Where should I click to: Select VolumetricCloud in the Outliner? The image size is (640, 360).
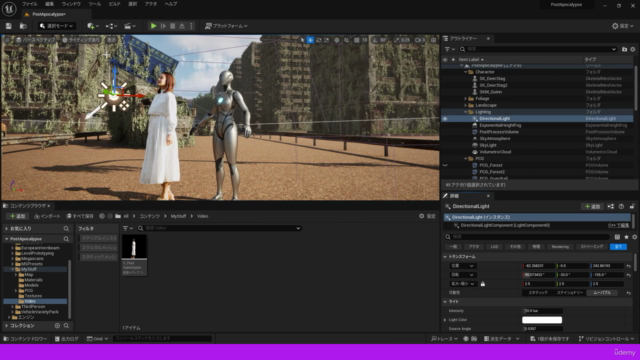[495, 152]
